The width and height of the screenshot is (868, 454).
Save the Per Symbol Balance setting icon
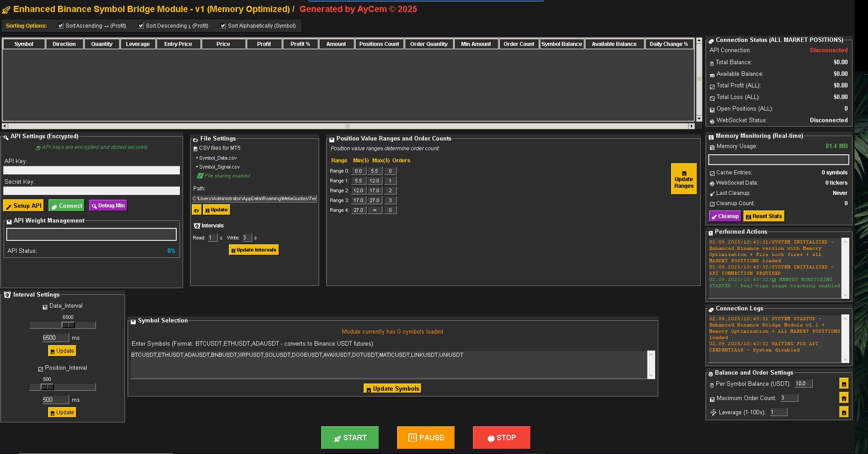coord(844,384)
